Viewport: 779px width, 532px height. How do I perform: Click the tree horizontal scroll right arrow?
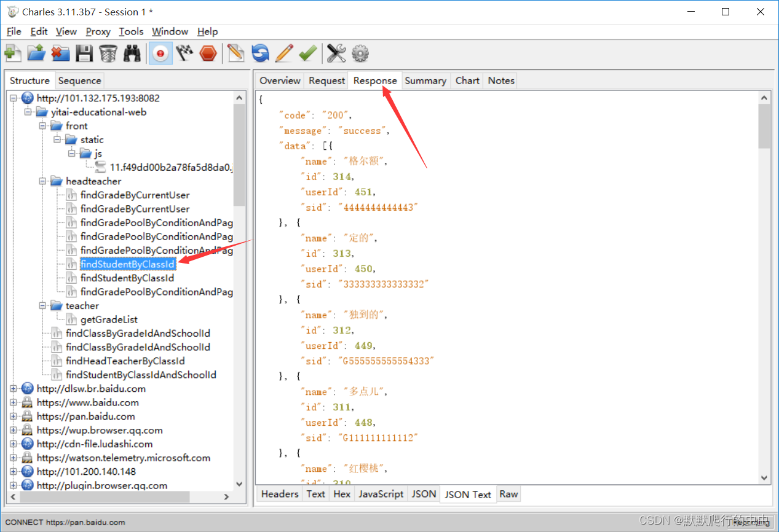click(x=226, y=497)
